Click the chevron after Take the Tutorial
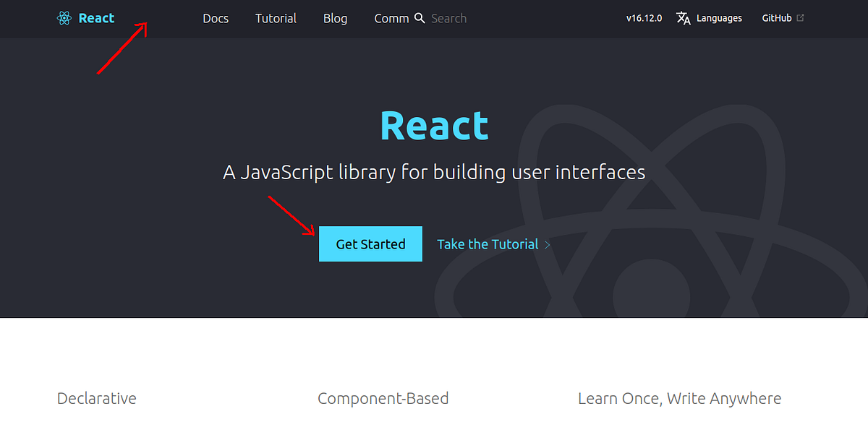Image resolution: width=868 pixels, height=422 pixels. (x=548, y=245)
